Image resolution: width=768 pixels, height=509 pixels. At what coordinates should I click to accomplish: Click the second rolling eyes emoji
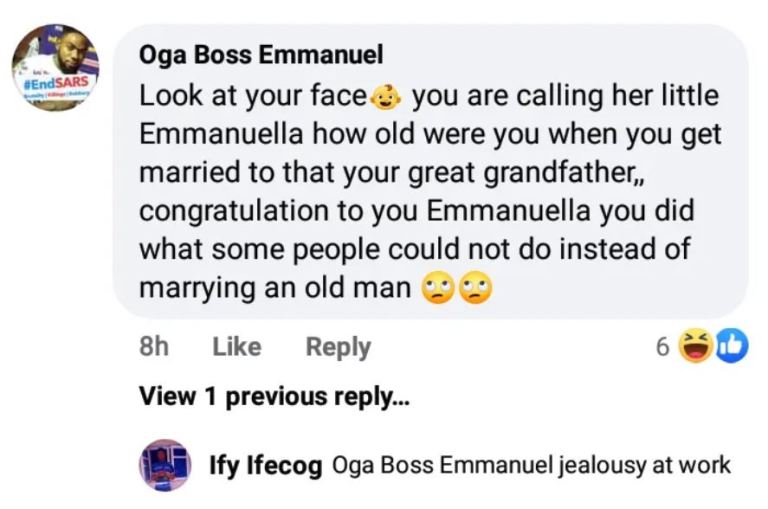475,289
